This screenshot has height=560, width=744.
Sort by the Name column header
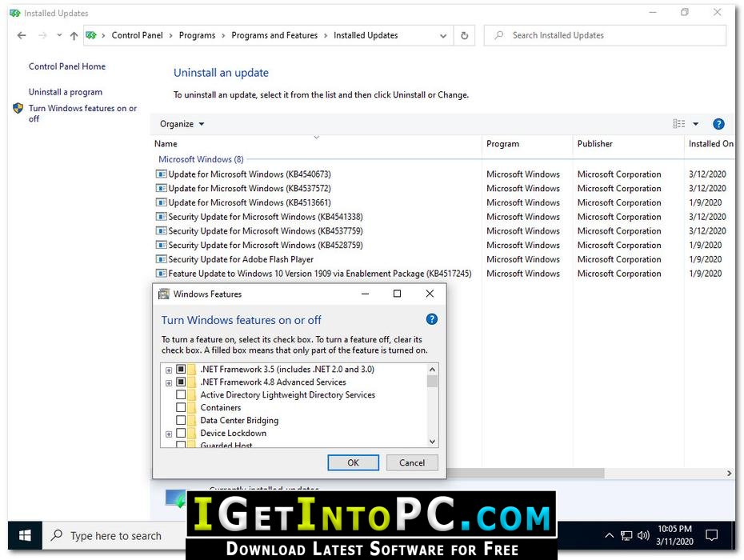pyautogui.click(x=315, y=144)
